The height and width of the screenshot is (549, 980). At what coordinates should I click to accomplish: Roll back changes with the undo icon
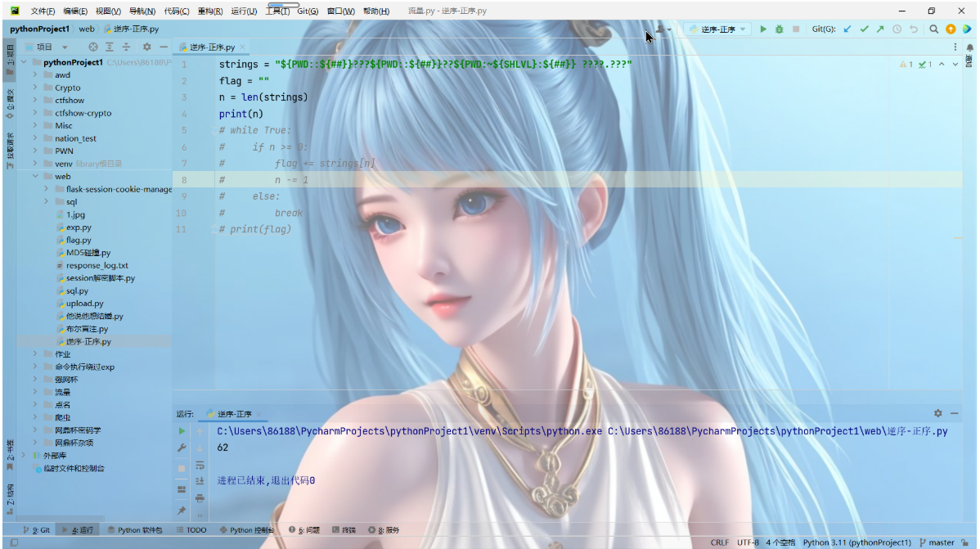[913, 29]
